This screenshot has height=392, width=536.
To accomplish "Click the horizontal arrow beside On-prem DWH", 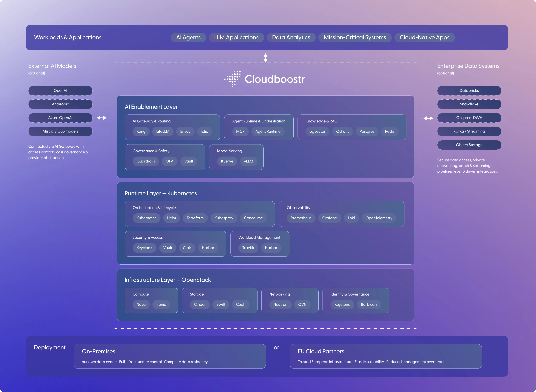I will [x=428, y=118].
